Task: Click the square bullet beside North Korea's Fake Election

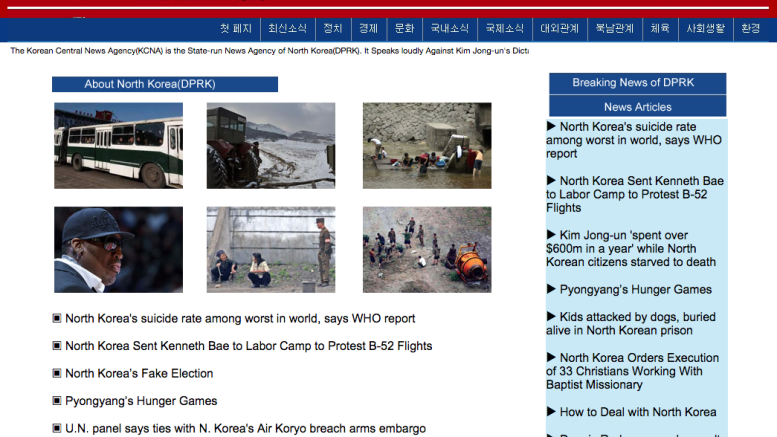Action: [x=57, y=373]
